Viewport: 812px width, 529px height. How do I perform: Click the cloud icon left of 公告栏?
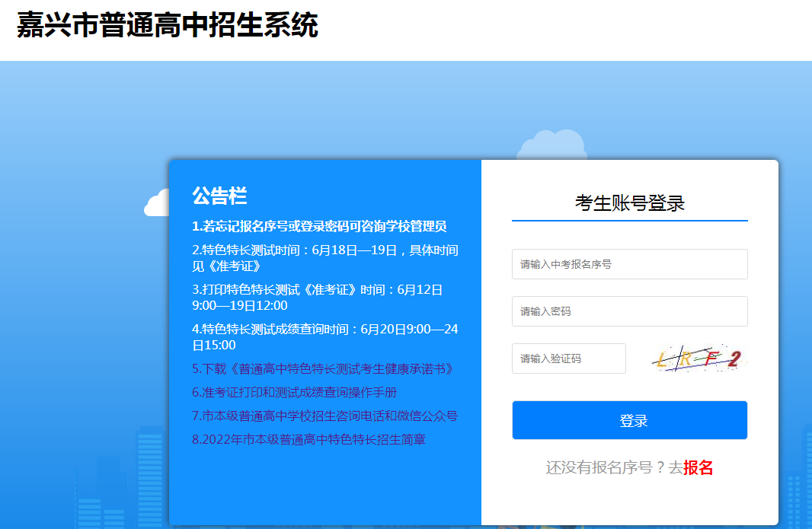(x=156, y=204)
